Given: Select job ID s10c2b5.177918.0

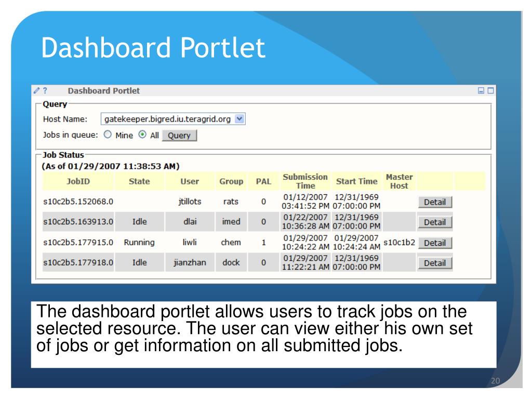Looking at the screenshot, I should tap(78, 262).
